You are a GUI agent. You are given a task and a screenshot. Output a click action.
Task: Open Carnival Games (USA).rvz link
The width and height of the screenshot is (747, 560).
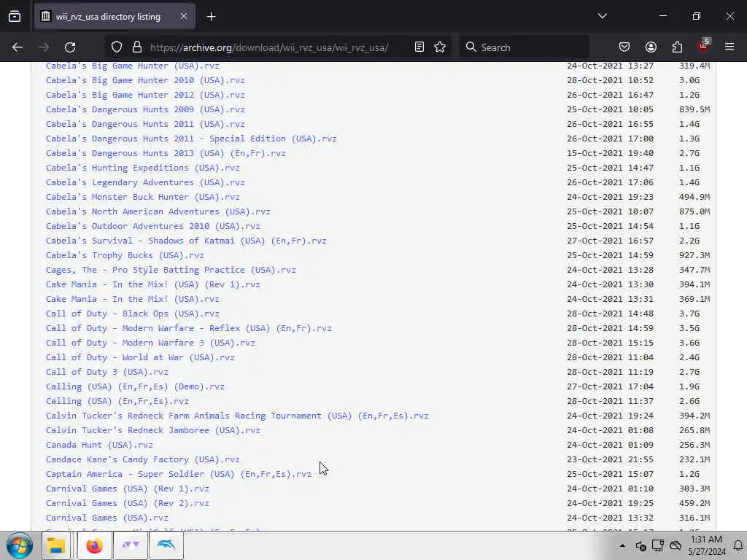point(107,518)
